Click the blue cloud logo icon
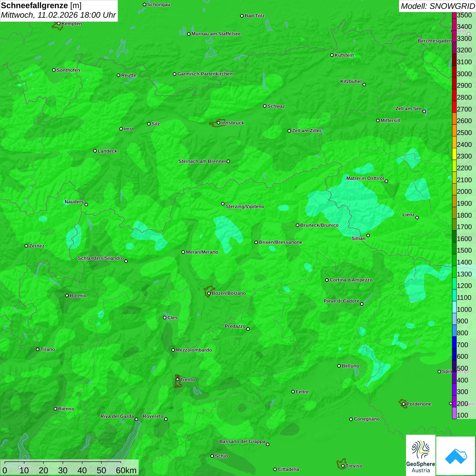This screenshot has width=476, height=476. pyautogui.click(x=456, y=456)
